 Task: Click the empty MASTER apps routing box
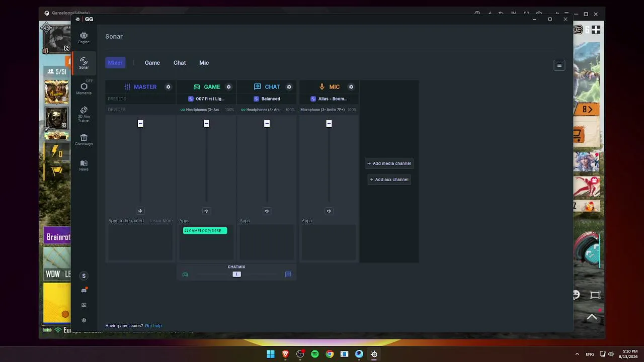point(140,243)
